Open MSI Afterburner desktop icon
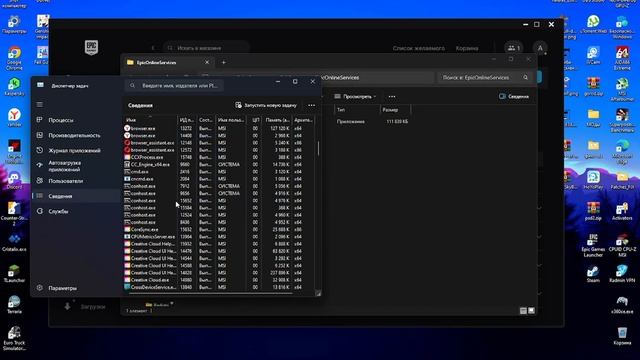Screen dimensions: 640x360 coord(622,89)
